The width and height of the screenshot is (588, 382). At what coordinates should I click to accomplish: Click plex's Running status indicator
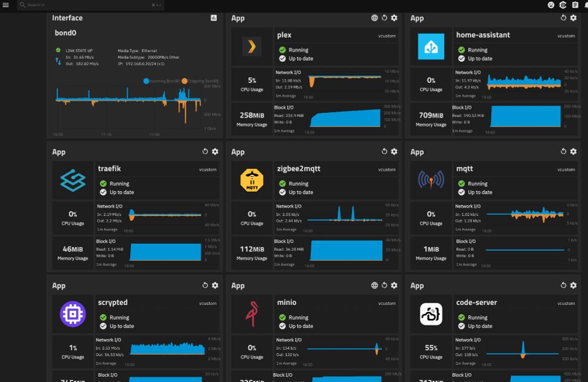pyautogui.click(x=293, y=50)
